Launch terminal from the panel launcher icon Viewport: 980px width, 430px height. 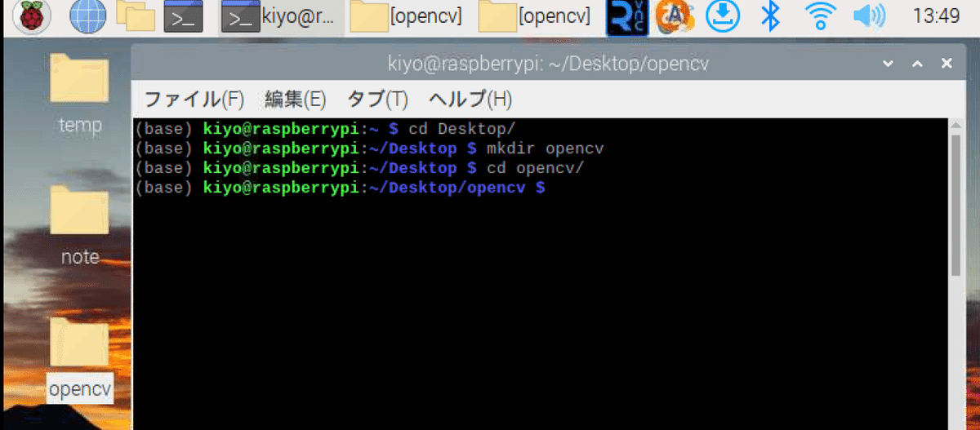pyautogui.click(x=183, y=16)
